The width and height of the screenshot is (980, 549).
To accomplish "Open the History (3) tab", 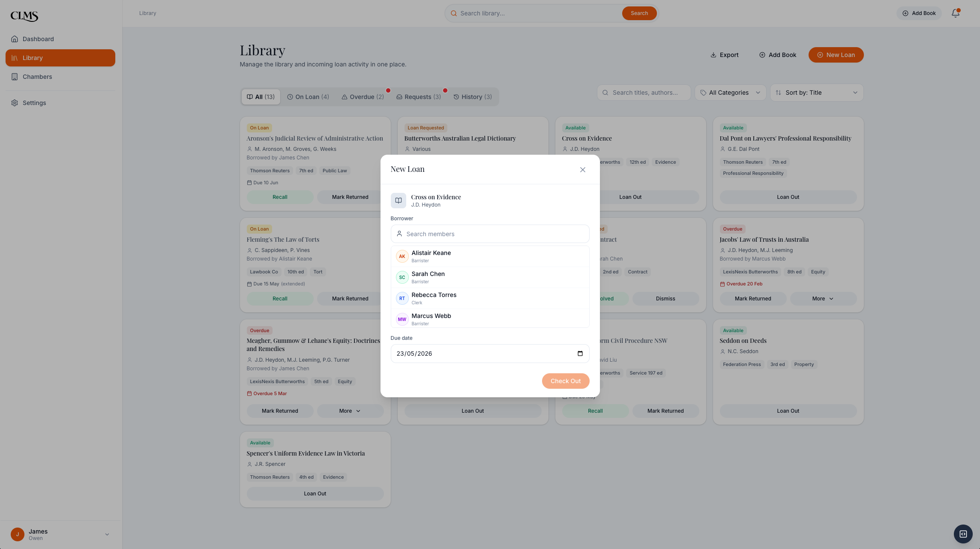I will click(473, 97).
